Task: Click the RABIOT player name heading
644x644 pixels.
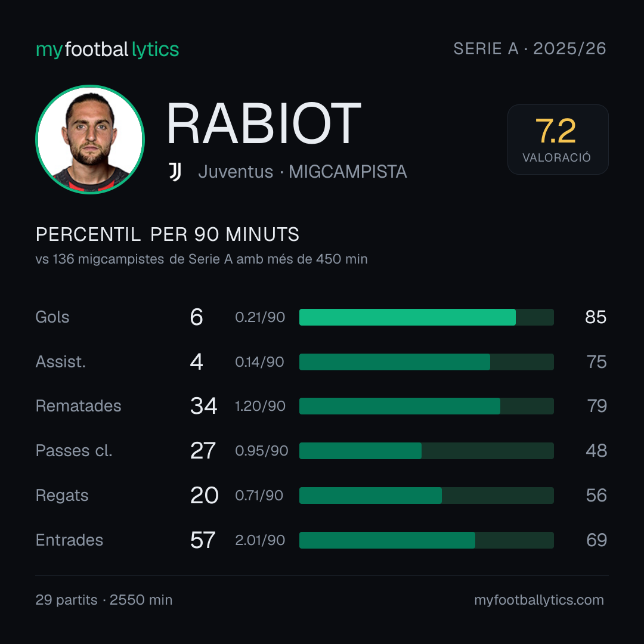Action: point(264,123)
